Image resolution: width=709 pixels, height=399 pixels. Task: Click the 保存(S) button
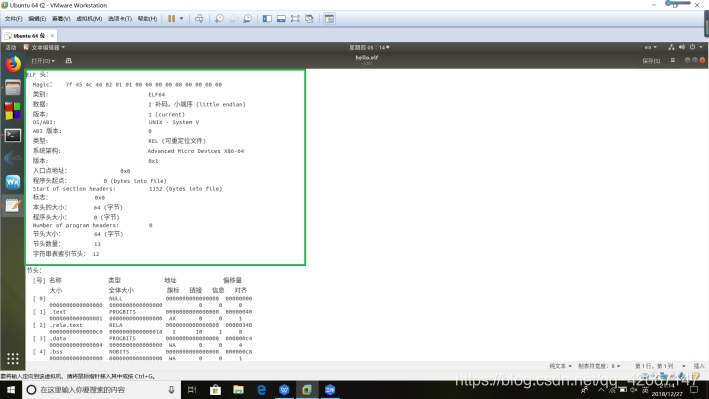pyautogui.click(x=651, y=61)
